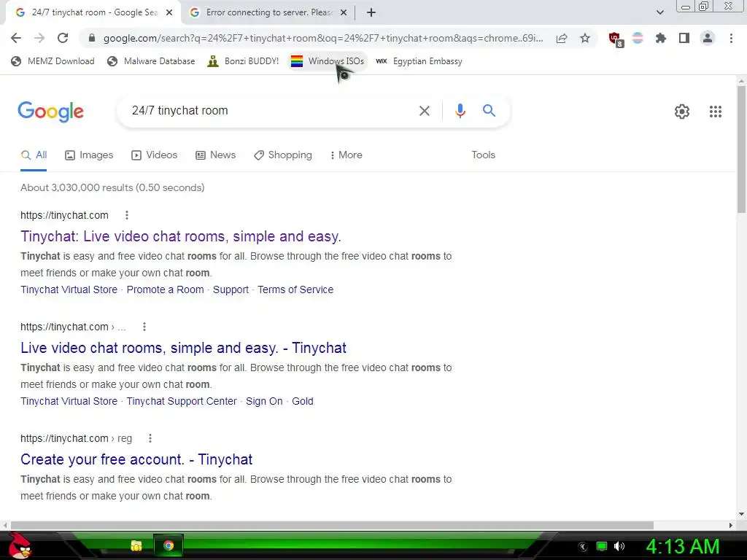Open first result's Tinychat Virtual Store sitelink

click(69, 289)
